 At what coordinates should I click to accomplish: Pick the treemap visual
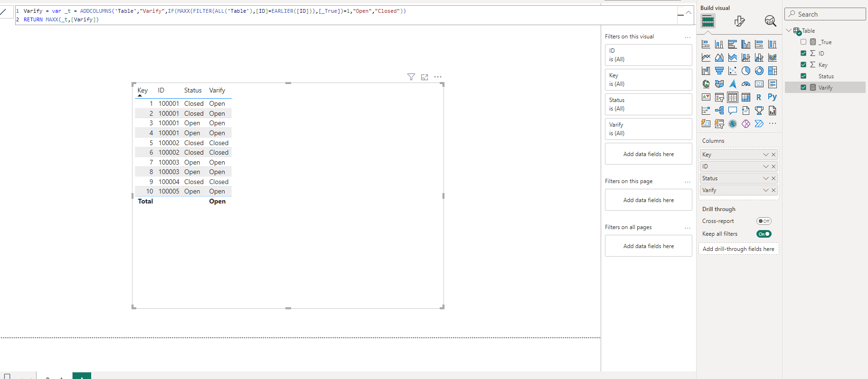pos(773,71)
